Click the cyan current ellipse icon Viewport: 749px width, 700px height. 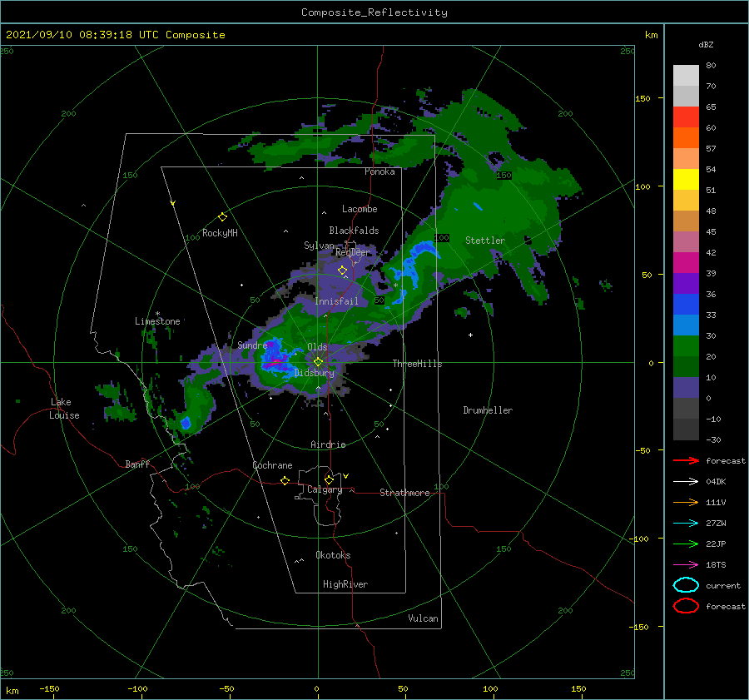tap(686, 585)
